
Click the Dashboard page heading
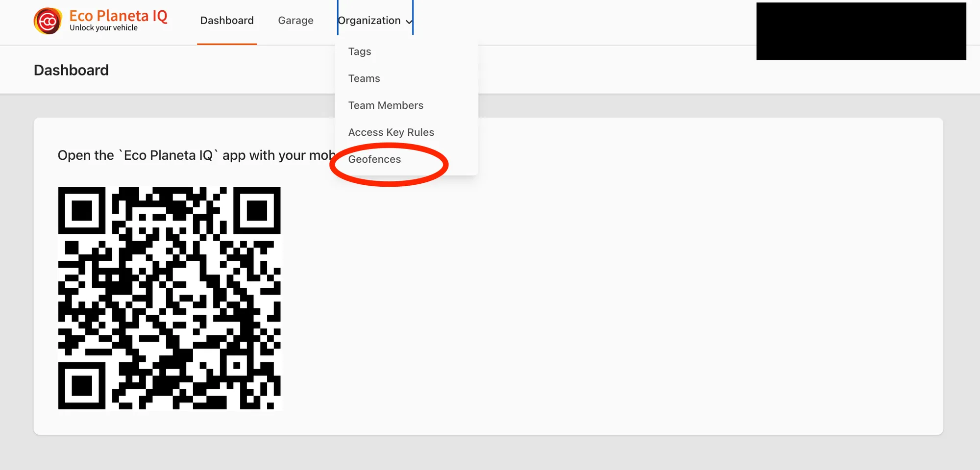(71, 70)
